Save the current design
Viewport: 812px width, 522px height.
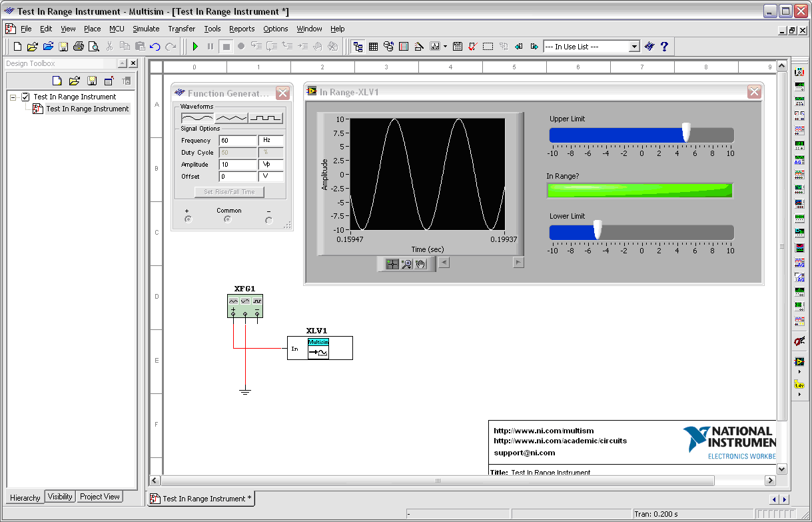click(63, 47)
